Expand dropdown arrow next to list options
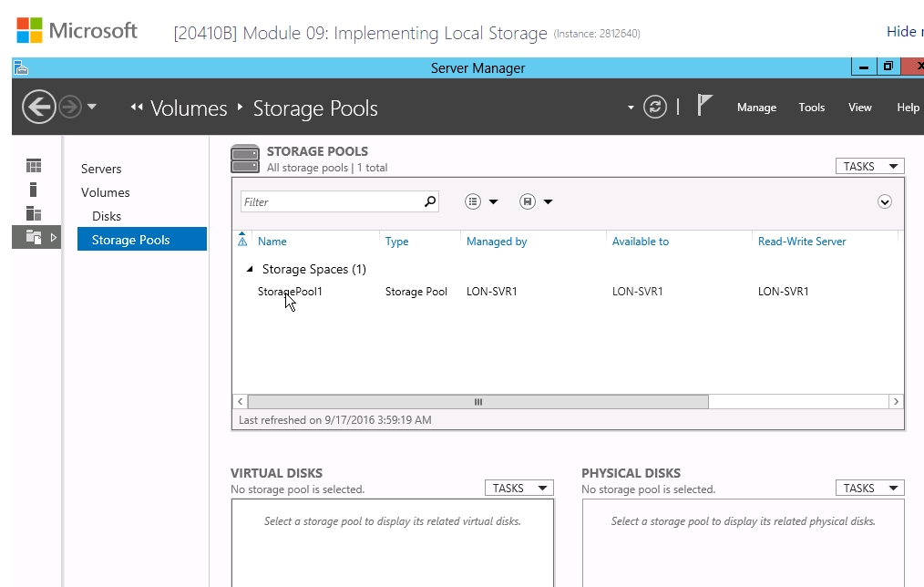This screenshot has height=587, width=924. coord(494,202)
